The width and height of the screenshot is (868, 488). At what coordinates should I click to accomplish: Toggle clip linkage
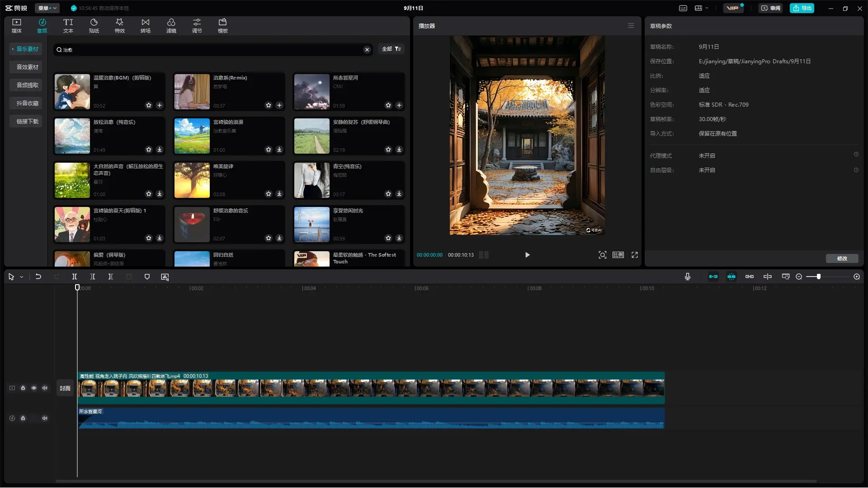tap(750, 277)
